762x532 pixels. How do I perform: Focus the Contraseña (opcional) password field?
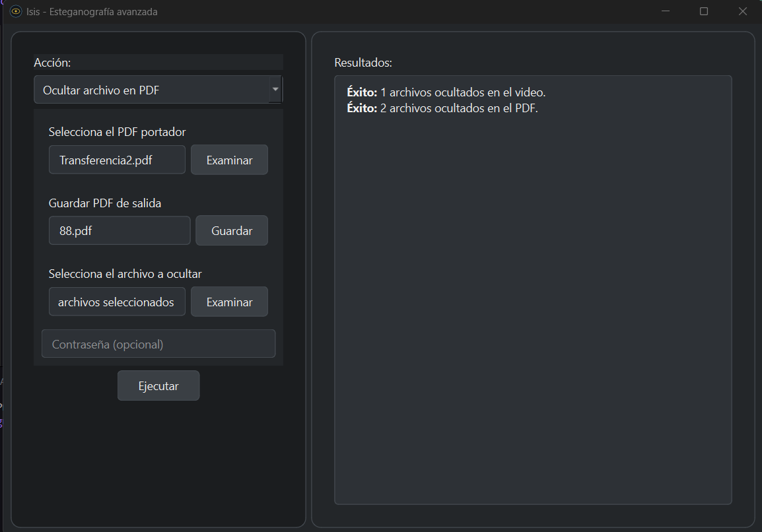[x=158, y=344]
